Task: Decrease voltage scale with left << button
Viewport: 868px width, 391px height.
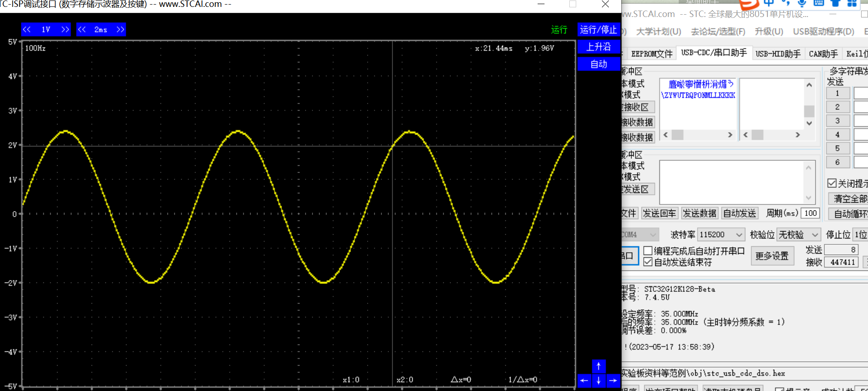Action: tap(27, 29)
